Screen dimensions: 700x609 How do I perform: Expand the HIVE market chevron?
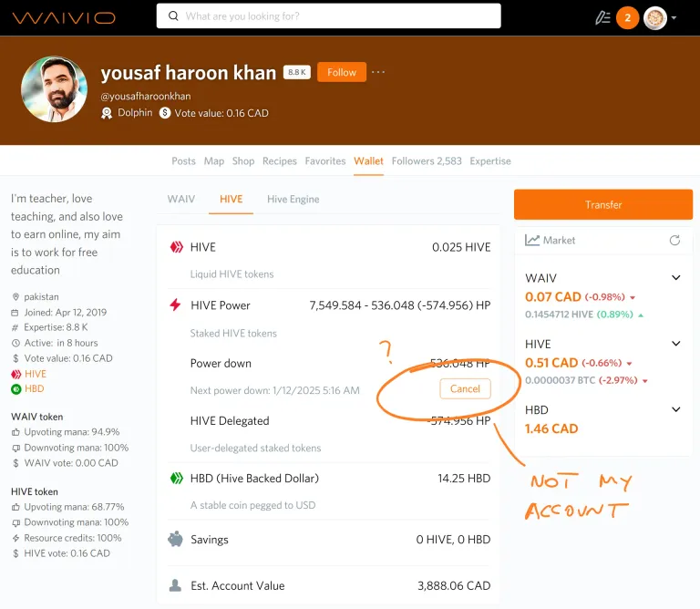(676, 344)
